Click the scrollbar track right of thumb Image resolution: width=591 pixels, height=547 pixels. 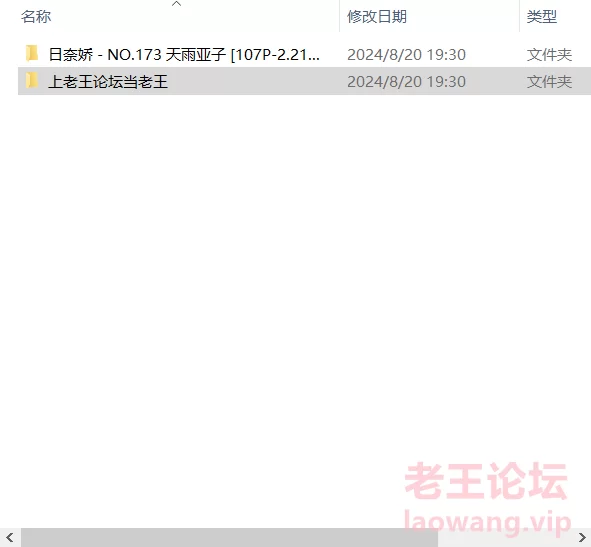(x=505, y=537)
